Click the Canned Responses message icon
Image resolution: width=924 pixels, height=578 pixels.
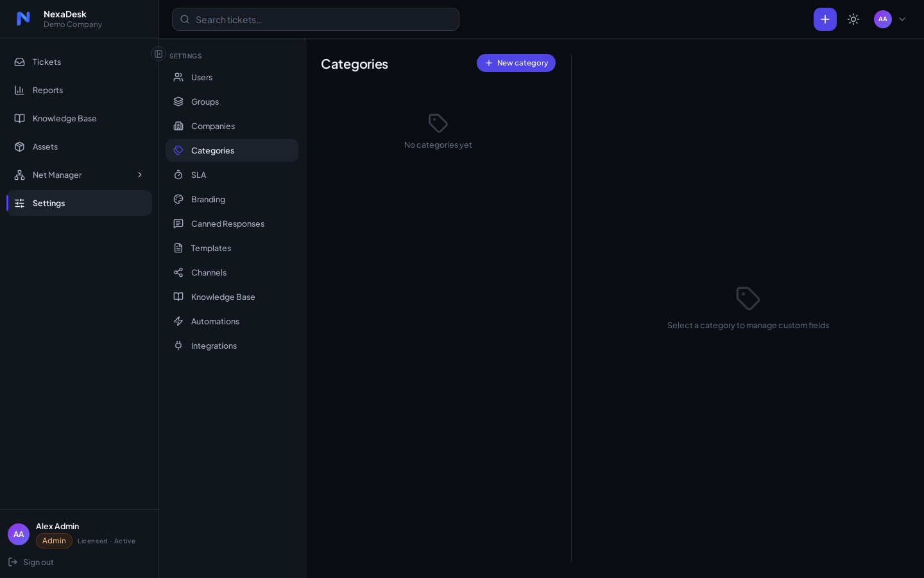click(178, 223)
